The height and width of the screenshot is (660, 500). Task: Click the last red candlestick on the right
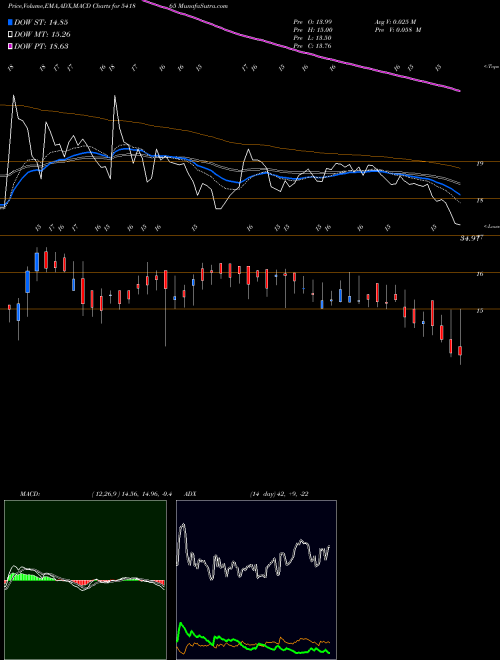click(460, 351)
